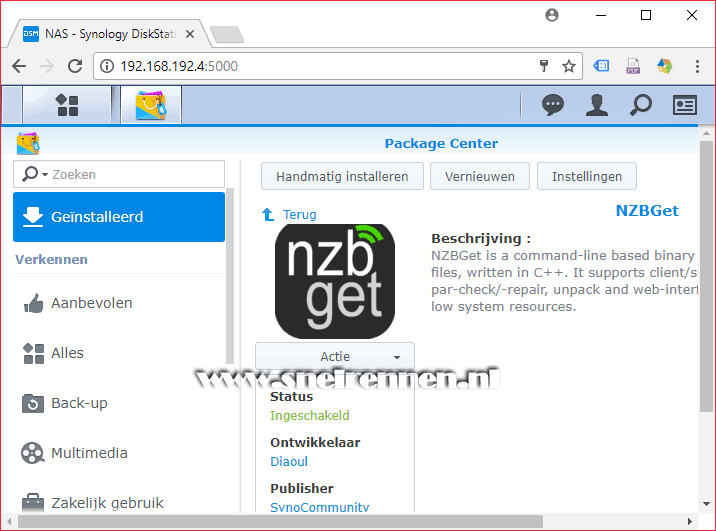Screen dimensions: 716x531
Task: Click the Package Center taskbar icon
Action: pyautogui.click(x=151, y=105)
